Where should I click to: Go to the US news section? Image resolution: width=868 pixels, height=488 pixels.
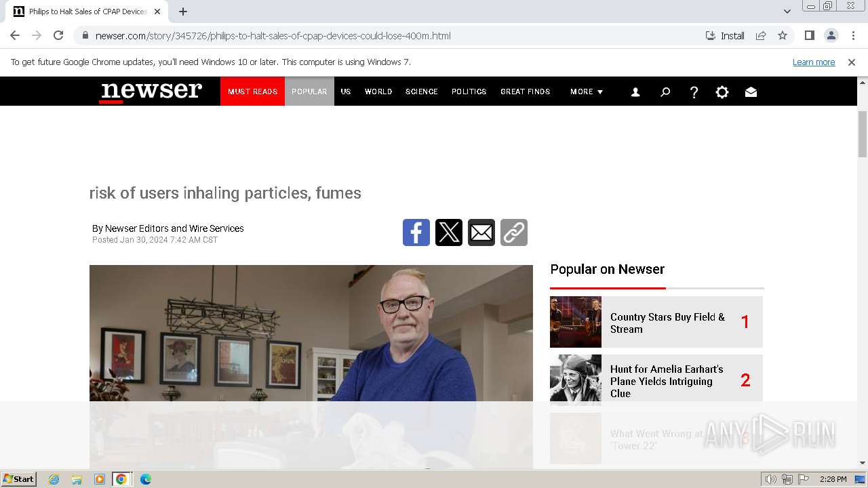click(346, 91)
